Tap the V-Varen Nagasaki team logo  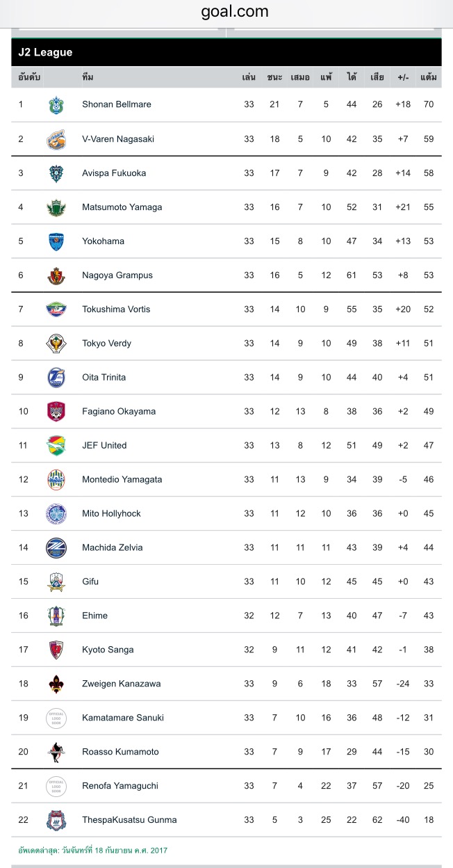(x=56, y=139)
